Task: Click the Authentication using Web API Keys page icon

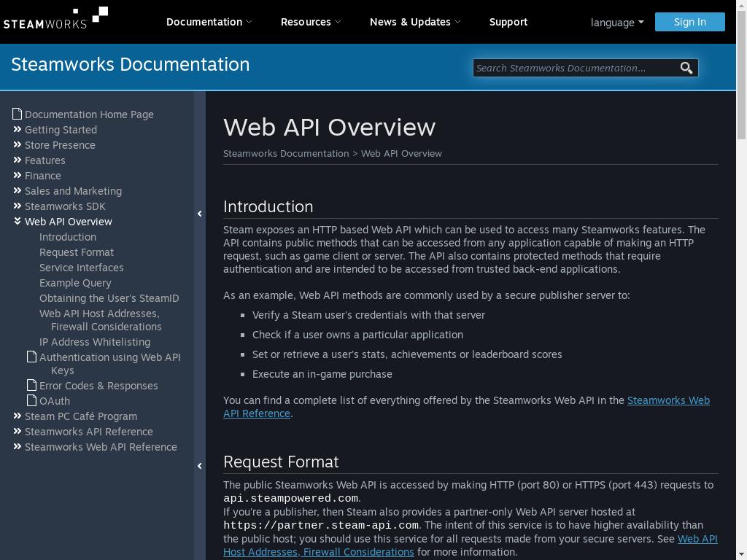Action: tap(31, 357)
